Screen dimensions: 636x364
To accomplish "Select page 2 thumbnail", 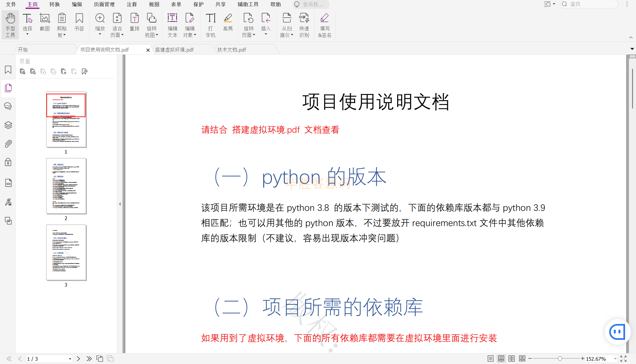I will (x=66, y=186).
